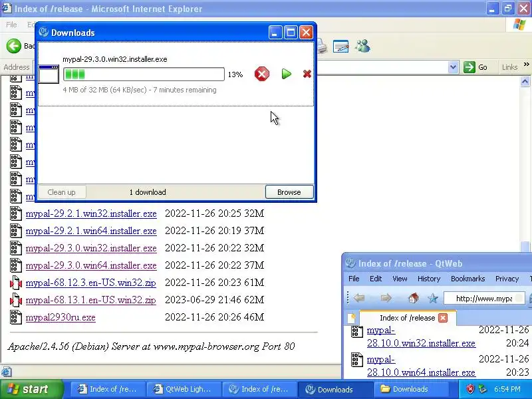532x399 pixels.
Task: Select the Index of /release tab in QtWeb
Action: (x=407, y=318)
